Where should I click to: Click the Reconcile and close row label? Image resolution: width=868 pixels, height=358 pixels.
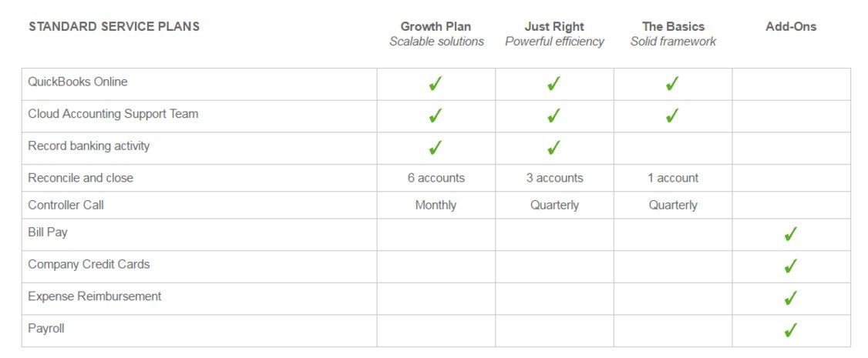point(81,178)
